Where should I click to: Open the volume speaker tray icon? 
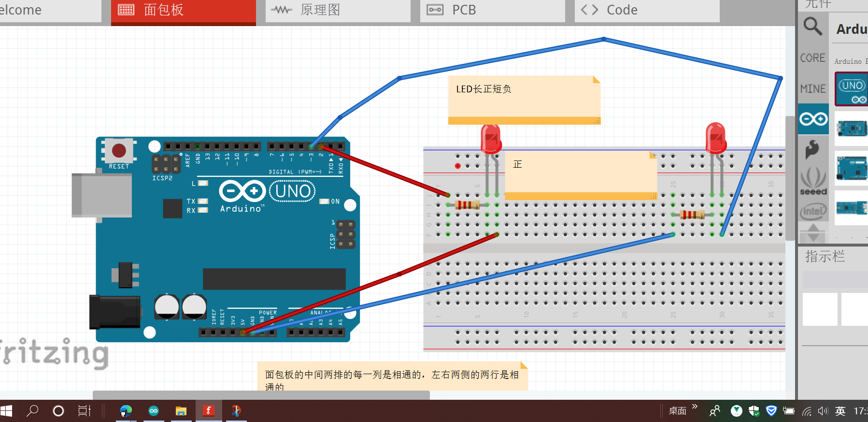[823, 411]
